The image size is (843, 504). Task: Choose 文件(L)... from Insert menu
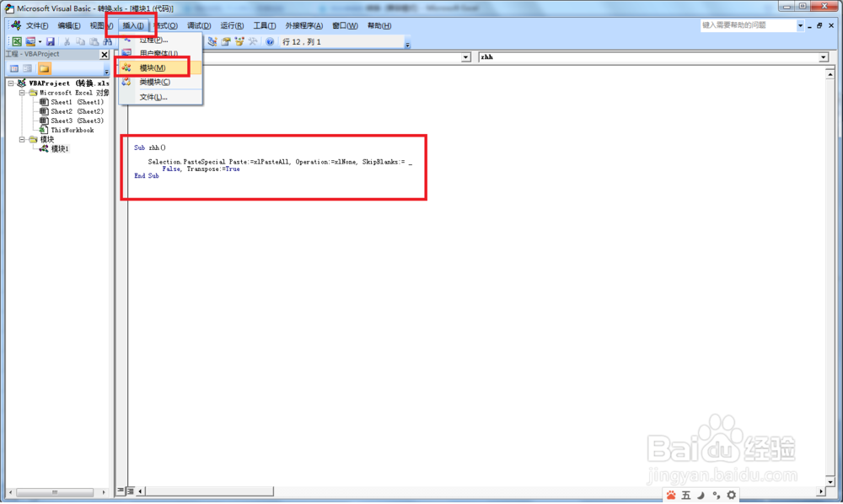tap(160, 97)
